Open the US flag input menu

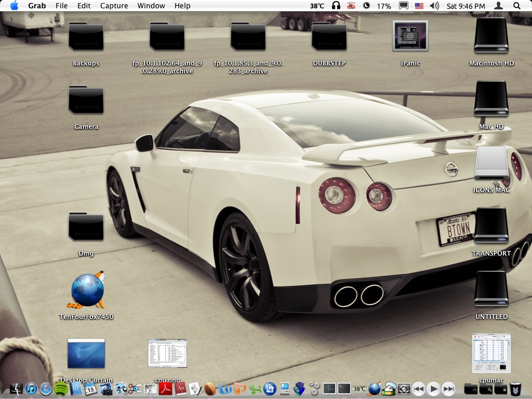click(x=419, y=6)
